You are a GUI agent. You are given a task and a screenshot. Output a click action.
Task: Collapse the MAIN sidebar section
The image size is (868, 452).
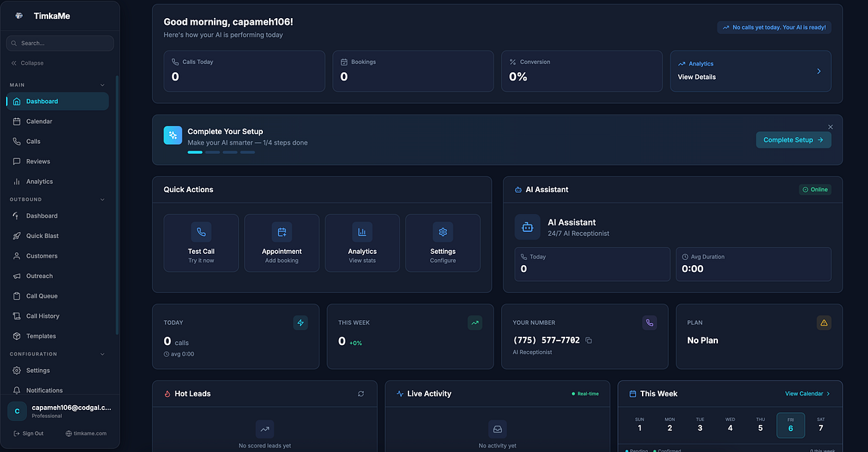tap(102, 85)
